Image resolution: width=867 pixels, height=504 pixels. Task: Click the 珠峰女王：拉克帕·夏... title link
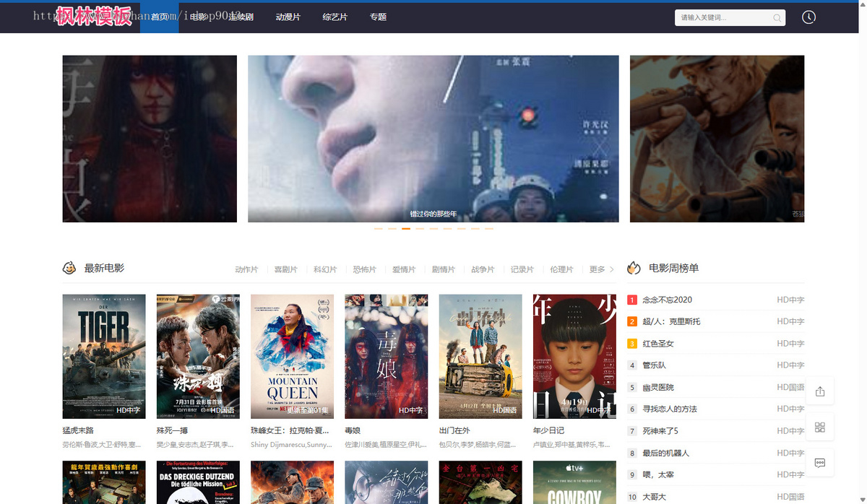[x=290, y=430]
